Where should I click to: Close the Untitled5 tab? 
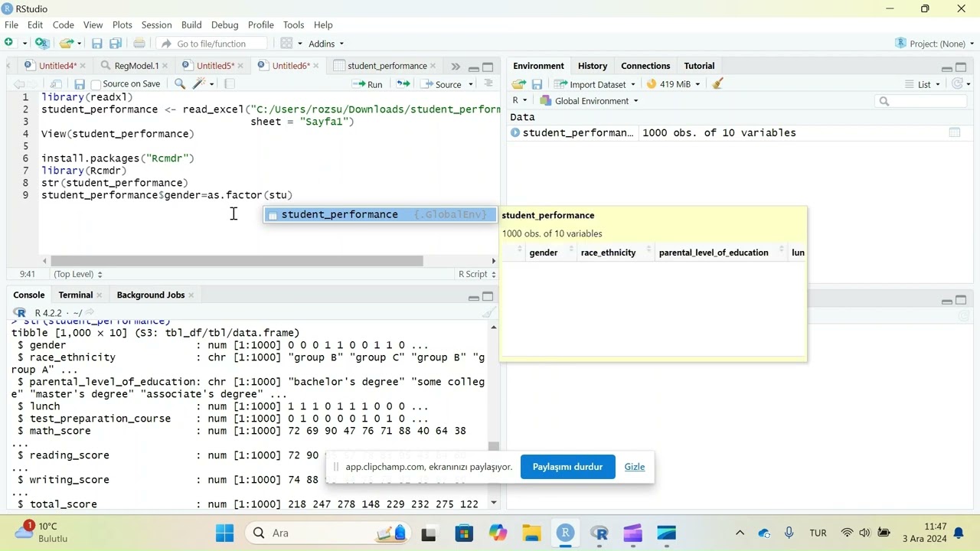click(x=240, y=66)
